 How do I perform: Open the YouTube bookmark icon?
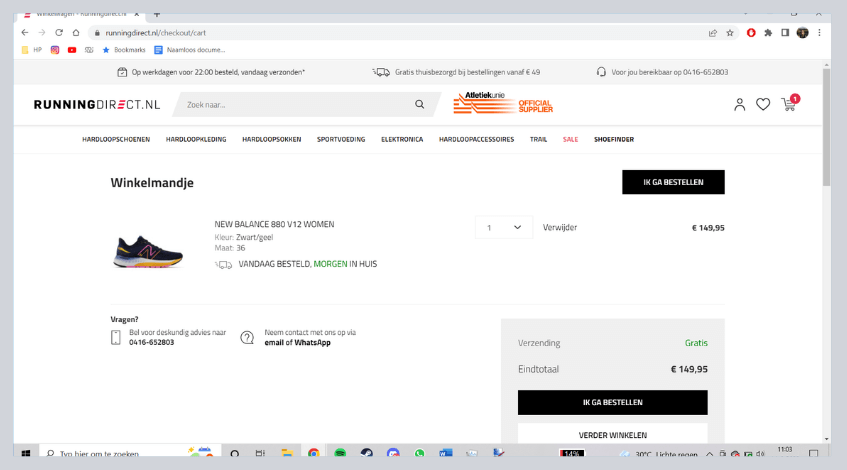coord(72,49)
